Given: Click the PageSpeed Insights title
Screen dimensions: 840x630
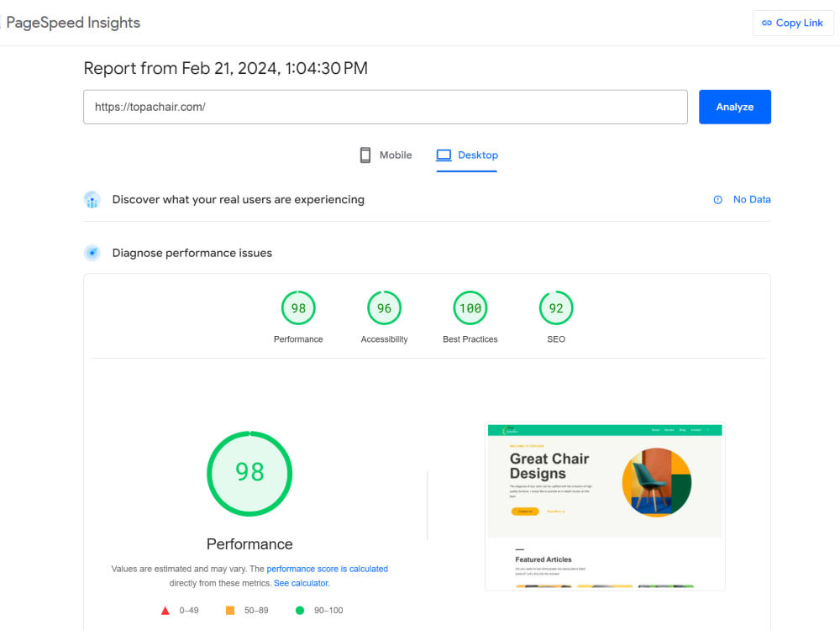Looking at the screenshot, I should coord(73,23).
